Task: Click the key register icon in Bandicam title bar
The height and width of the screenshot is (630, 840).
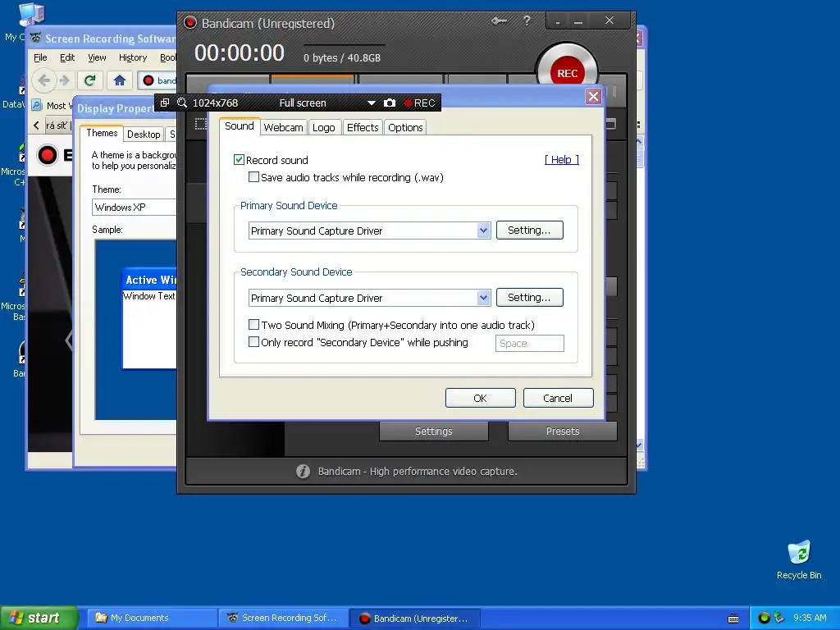Action: point(499,21)
